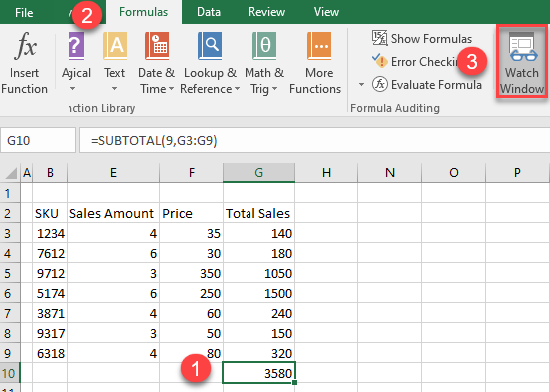This screenshot has width=550, height=392.
Task: Expand the arrow left of Evaluate Formula
Action: click(x=361, y=85)
